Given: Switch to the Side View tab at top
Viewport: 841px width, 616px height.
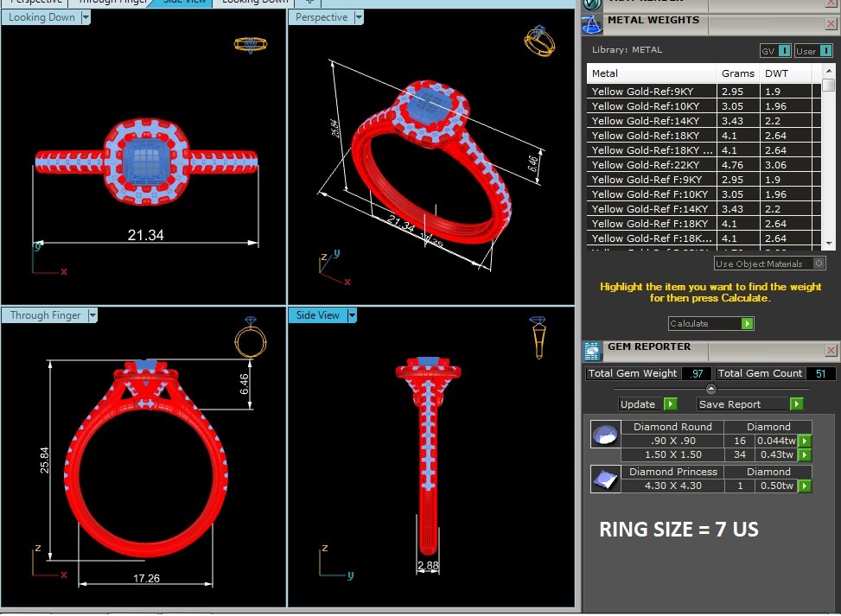Looking at the screenshot, I should pos(184,2).
